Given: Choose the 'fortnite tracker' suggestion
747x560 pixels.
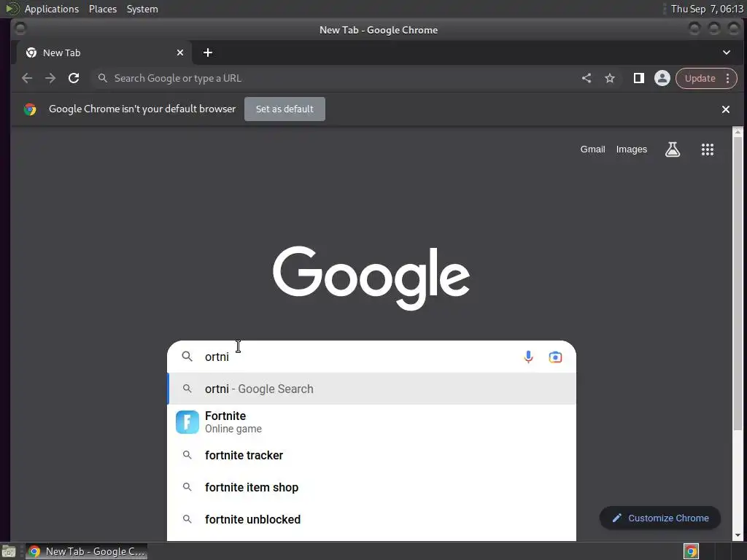Looking at the screenshot, I should pos(371,455).
